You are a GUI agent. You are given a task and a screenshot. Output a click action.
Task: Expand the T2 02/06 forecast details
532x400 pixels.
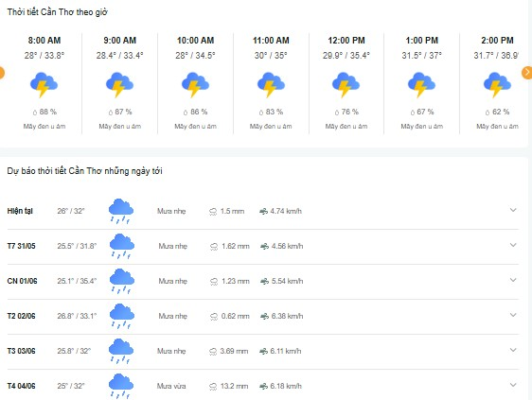point(513,315)
